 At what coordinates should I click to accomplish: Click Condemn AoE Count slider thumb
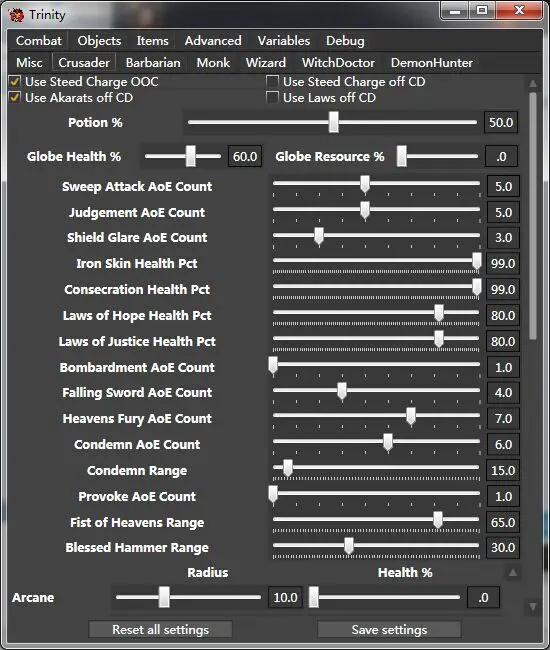(x=388, y=443)
